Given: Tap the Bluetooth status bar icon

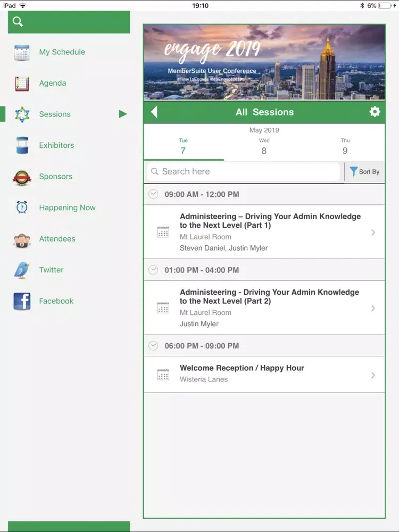Looking at the screenshot, I should pos(362,5).
